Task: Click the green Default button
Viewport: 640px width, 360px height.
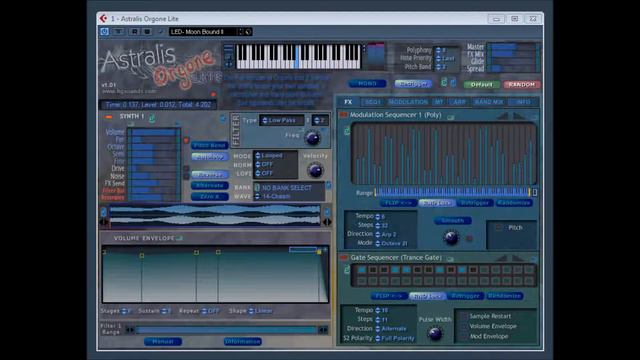Action: 482,84
